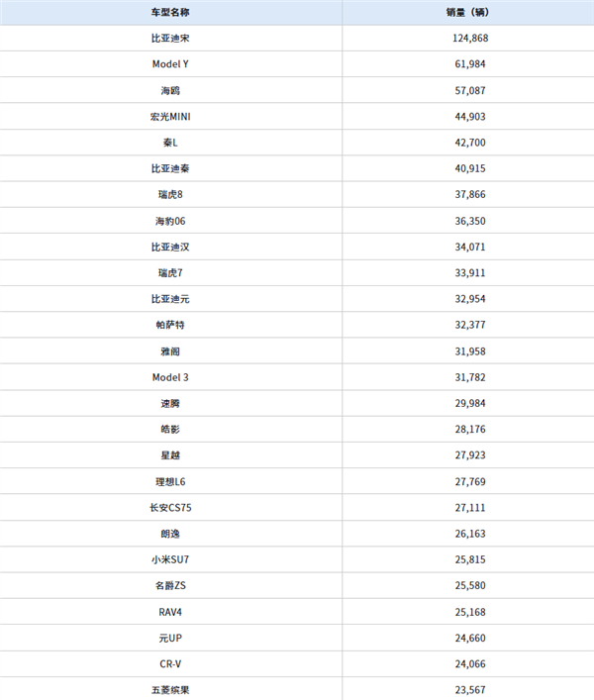Click the Model 3 cell
The height and width of the screenshot is (700, 594).
(170, 377)
